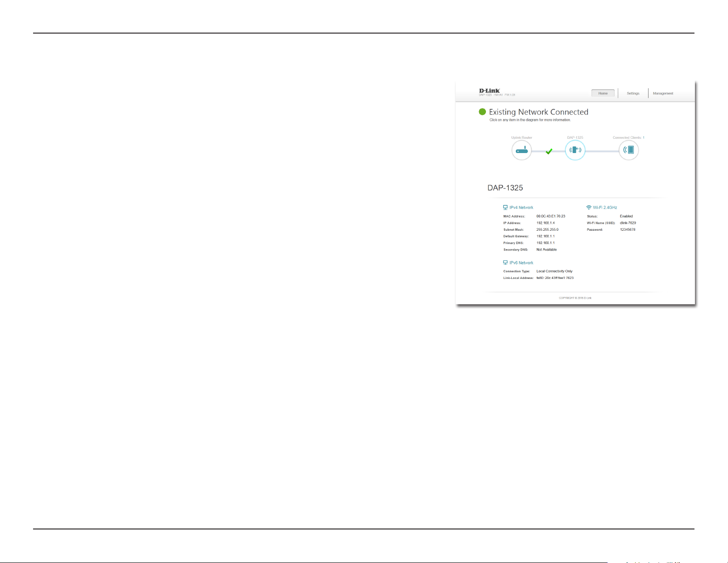
Task: Click the Secondary DNS 'Not Available' value
Action: point(547,250)
